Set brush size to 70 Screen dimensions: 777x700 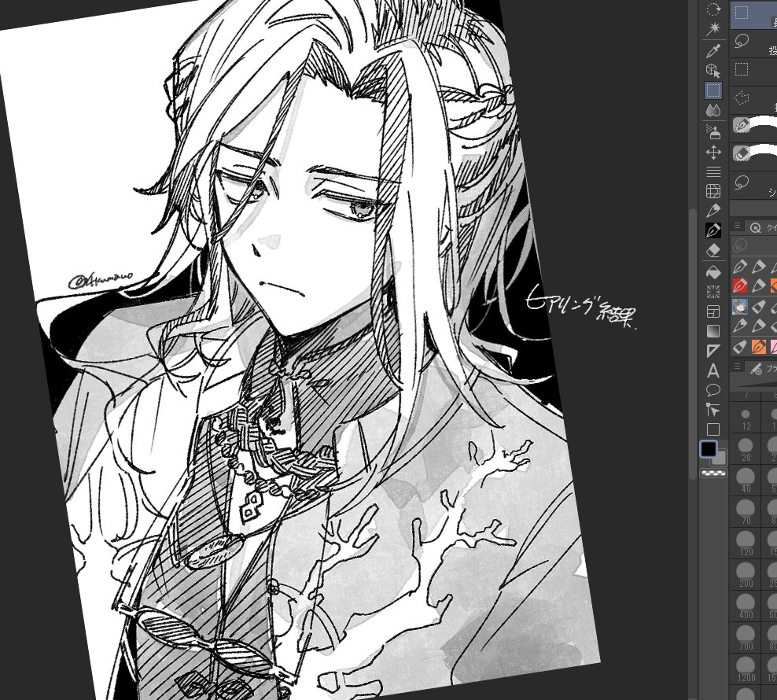pyautogui.click(x=746, y=513)
